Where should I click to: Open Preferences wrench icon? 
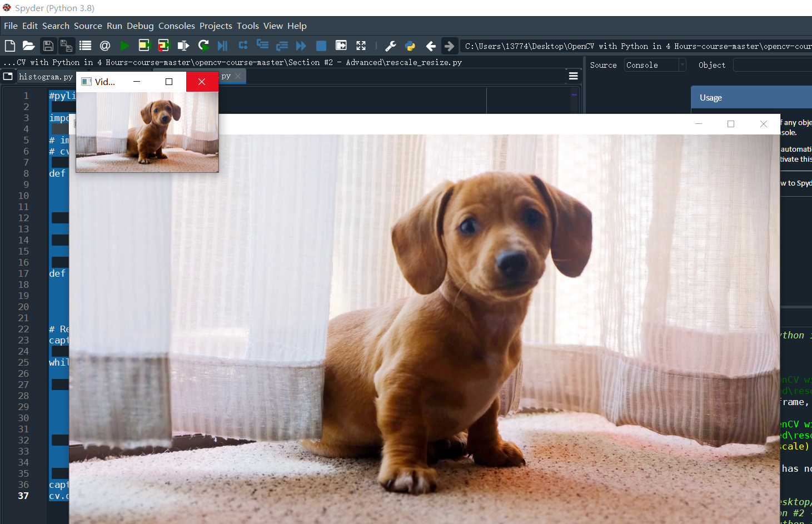[x=390, y=46]
